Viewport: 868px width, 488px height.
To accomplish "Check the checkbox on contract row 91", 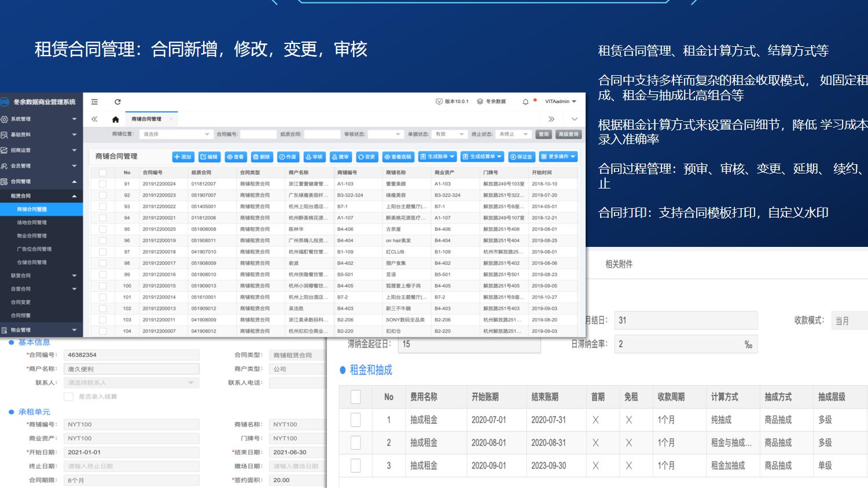I will coord(103,183).
